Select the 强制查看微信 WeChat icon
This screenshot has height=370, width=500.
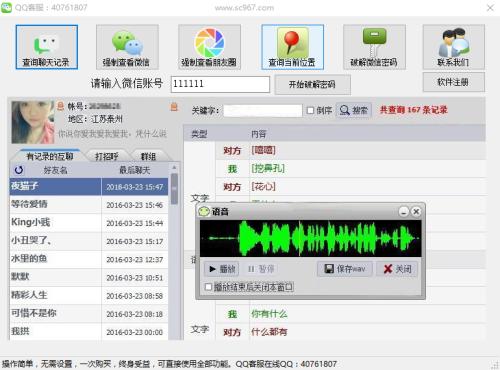click(x=127, y=47)
